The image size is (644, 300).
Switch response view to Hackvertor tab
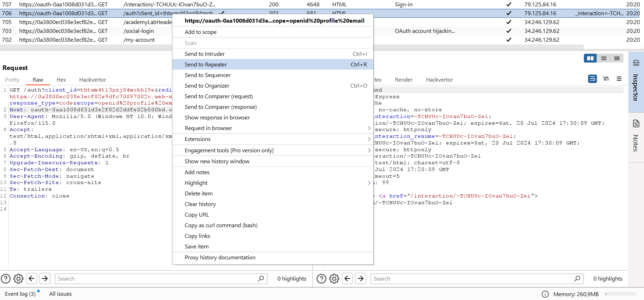coord(439,80)
